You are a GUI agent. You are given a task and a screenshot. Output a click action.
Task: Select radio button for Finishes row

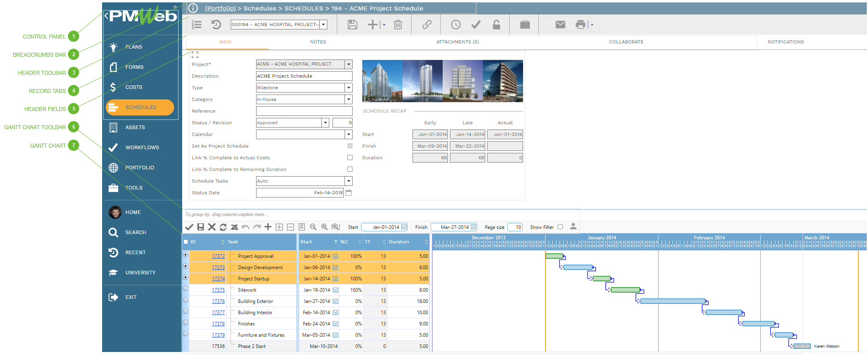tap(185, 323)
